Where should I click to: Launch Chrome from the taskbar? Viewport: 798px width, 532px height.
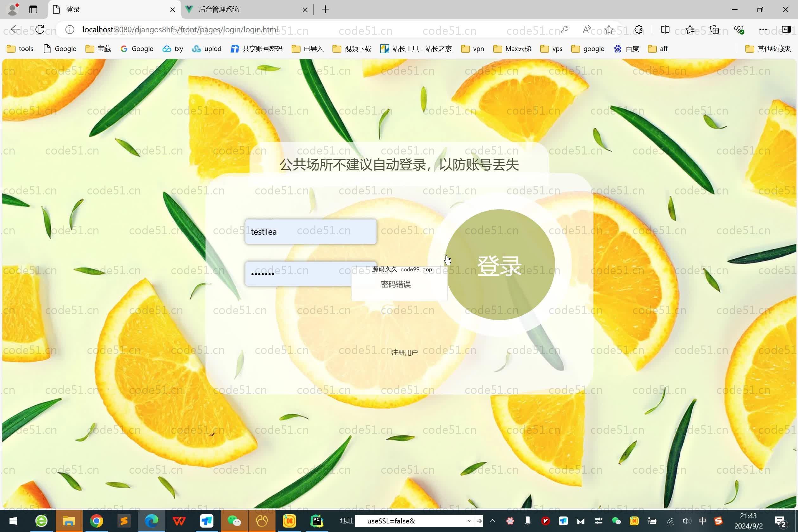[x=96, y=521]
